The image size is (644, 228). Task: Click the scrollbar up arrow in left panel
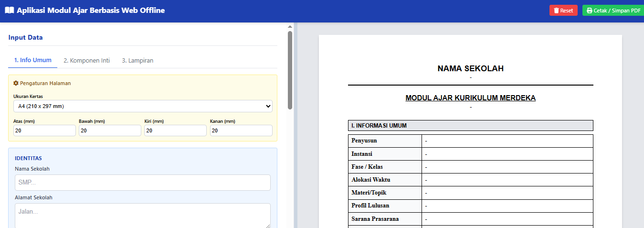click(290, 27)
